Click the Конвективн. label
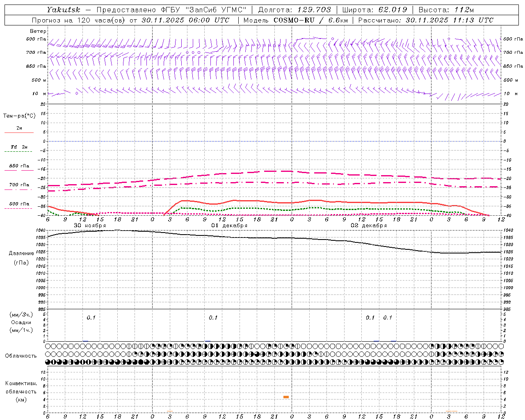525x420 pixels. click(x=21, y=383)
